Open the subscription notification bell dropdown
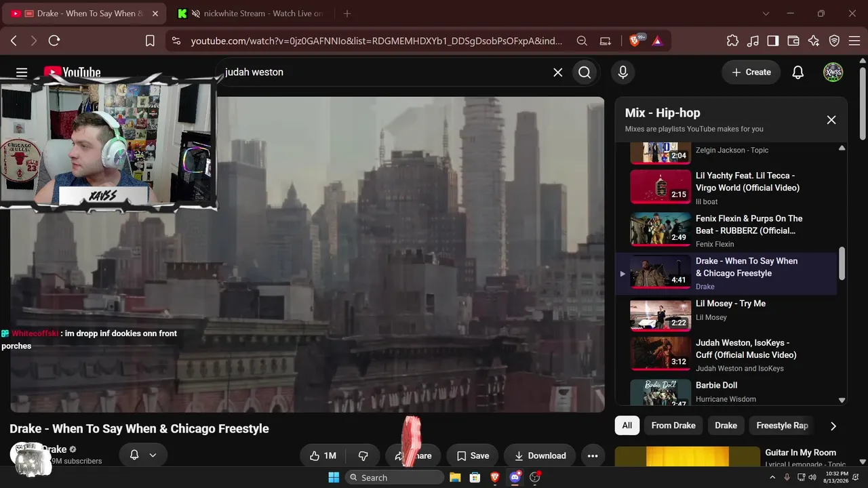This screenshot has height=488, width=868. [x=143, y=455]
